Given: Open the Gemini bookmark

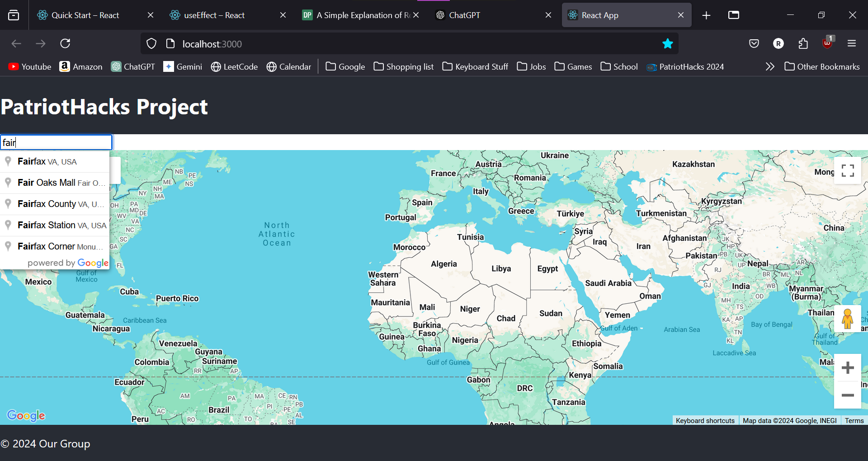Looking at the screenshot, I should [x=183, y=66].
